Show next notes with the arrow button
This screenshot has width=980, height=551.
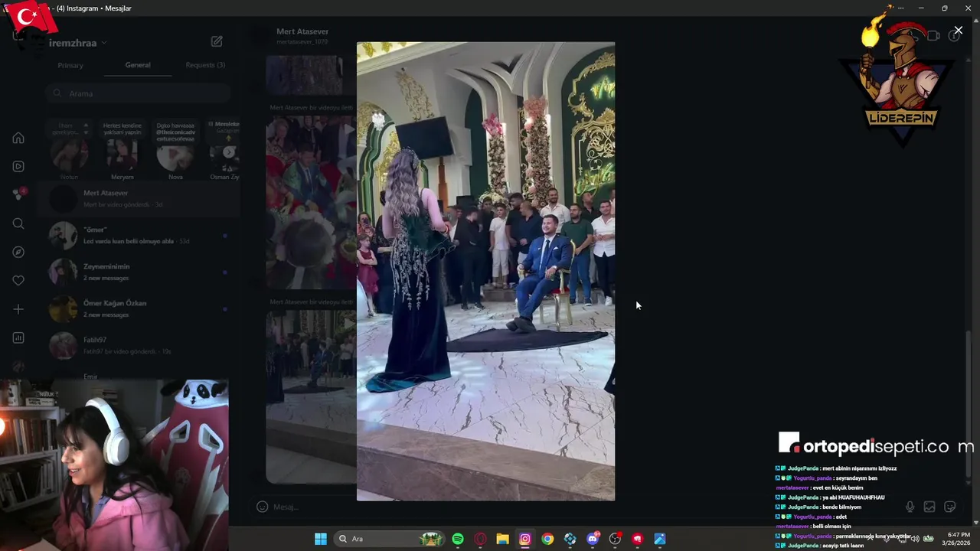coord(229,152)
